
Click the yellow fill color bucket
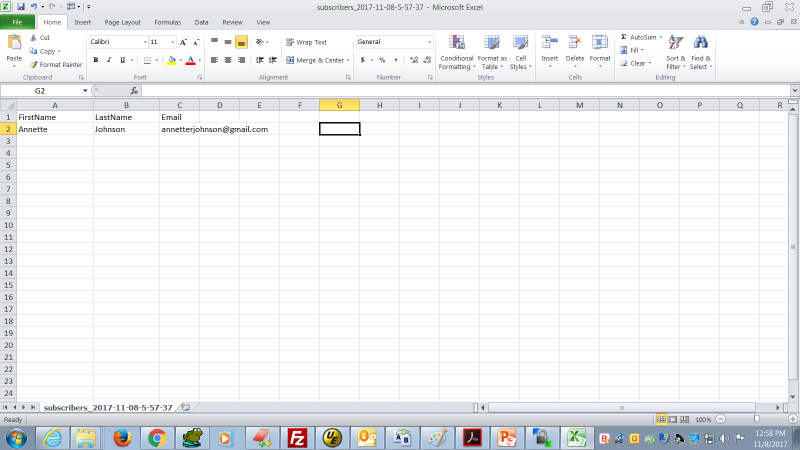click(x=171, y=60)
